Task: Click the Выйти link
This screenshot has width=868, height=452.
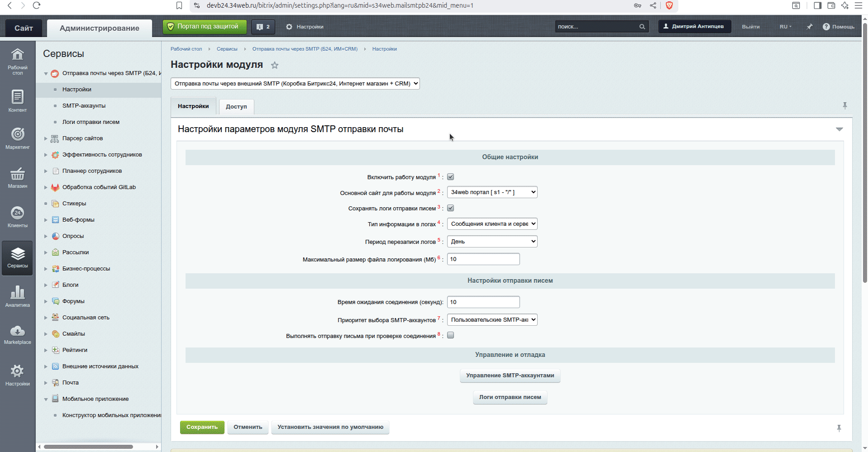Action: click(750, 27)
